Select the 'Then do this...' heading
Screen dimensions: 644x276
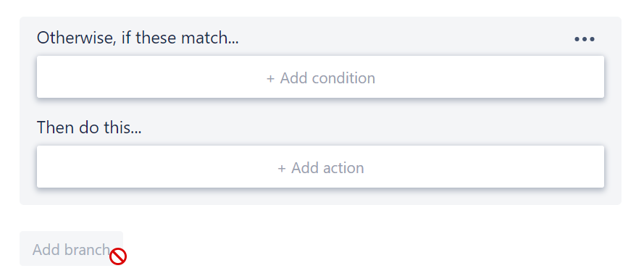[89, 127]
